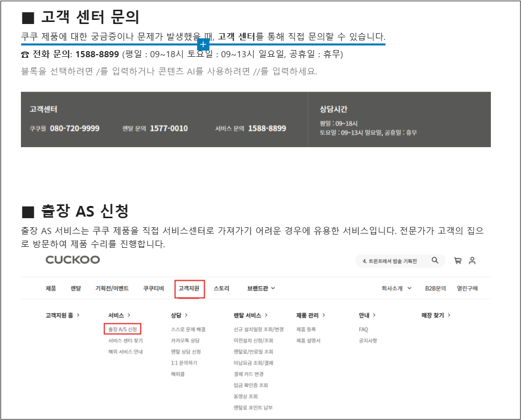The width and height of the screenshot is (521, 420).
Task: Click the CUCKOO logo
Action: click(x=73, y=260)
